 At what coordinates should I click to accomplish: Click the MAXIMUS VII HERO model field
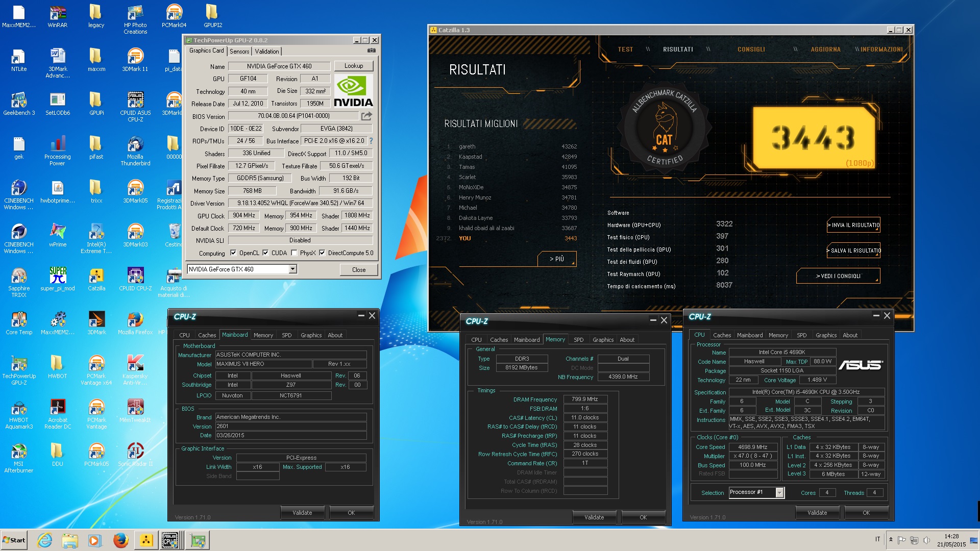pyautogui.click(x=263, y=364)
